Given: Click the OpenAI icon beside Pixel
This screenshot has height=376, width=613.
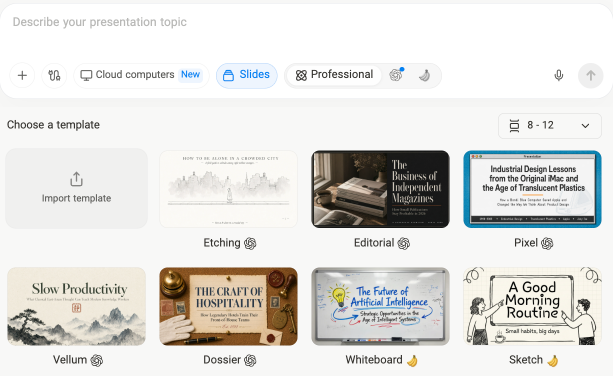Looking at the screenshot, I should [x=547, y=244].
